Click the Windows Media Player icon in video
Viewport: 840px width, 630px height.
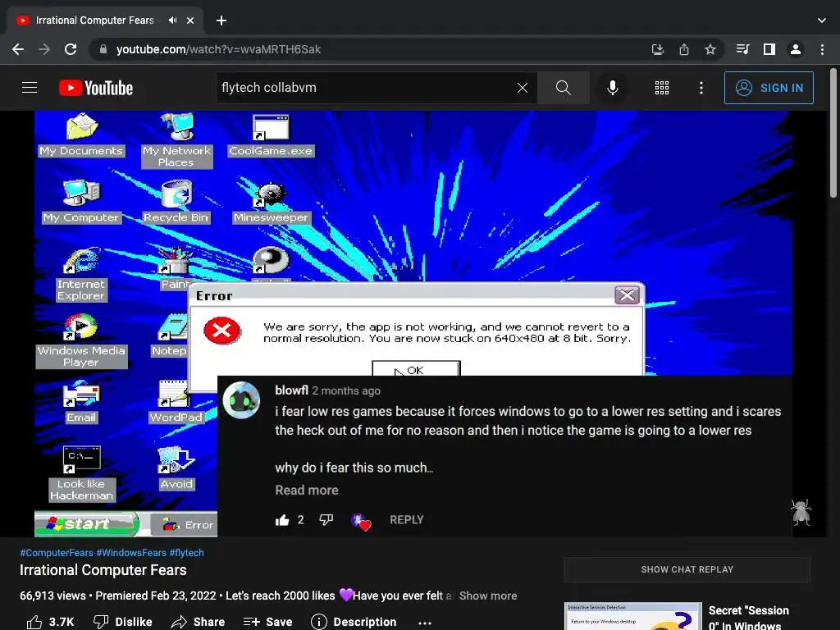point(81,340)
